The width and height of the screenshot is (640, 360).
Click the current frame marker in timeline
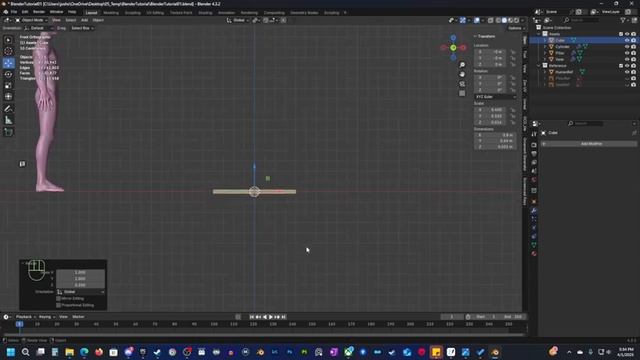(x=19, y=324)
